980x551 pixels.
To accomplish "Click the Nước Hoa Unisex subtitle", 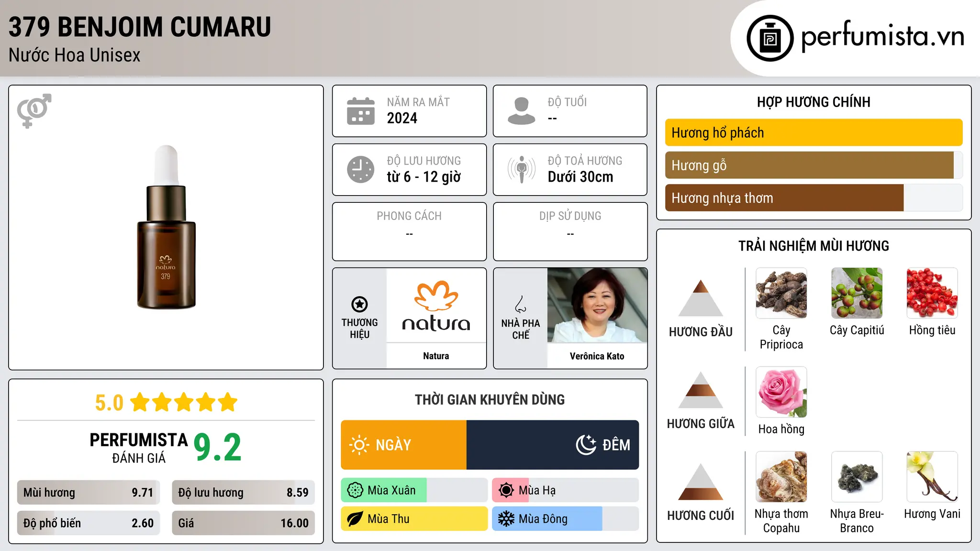I will point(75,55).
